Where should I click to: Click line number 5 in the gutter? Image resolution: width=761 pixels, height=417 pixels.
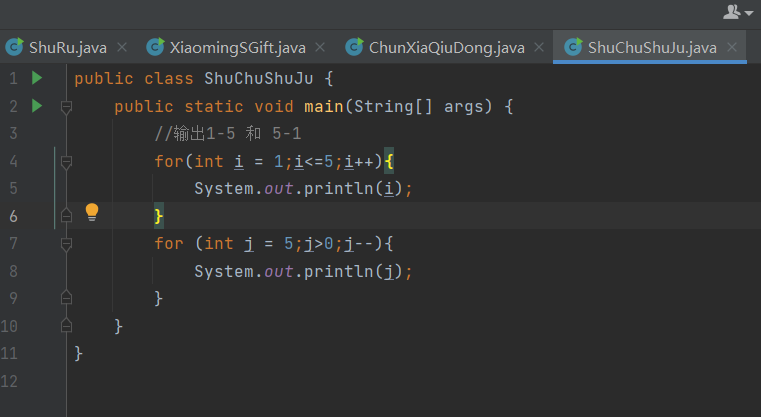[13, 188]
